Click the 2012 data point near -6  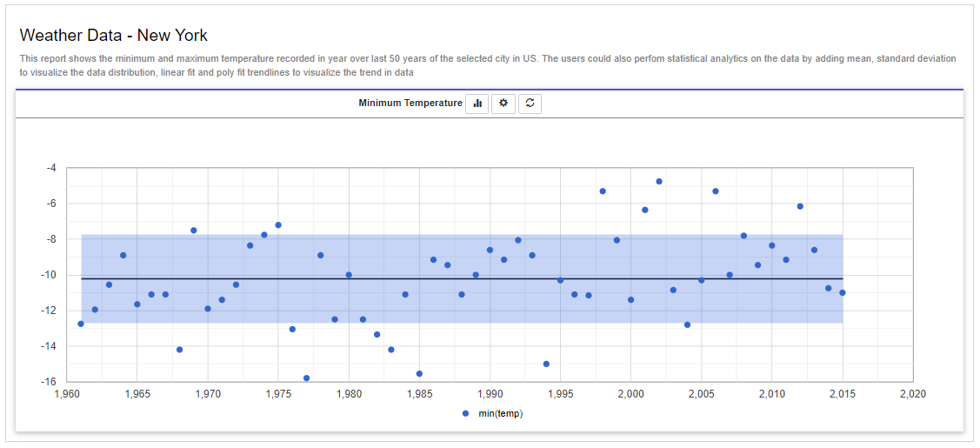(x=800, y=206)
